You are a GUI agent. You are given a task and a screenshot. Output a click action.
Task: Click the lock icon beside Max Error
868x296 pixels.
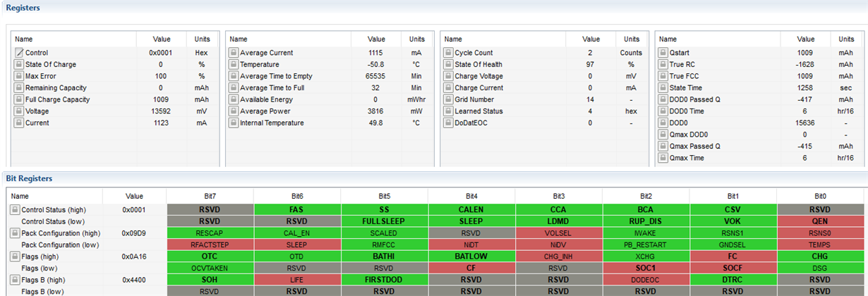(x=19, y=76)
